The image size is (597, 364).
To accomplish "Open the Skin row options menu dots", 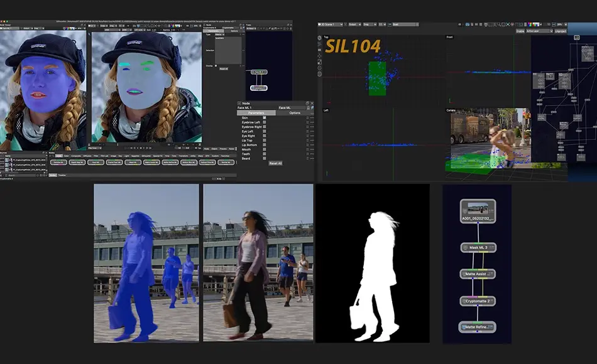I will (x=312, y=118).
